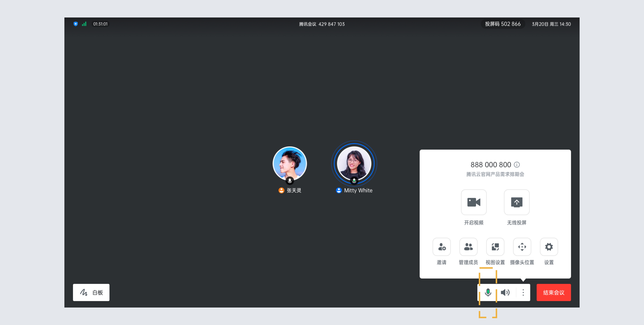
Task: Click the 开启视频 text label
Action: click(473, 223)
